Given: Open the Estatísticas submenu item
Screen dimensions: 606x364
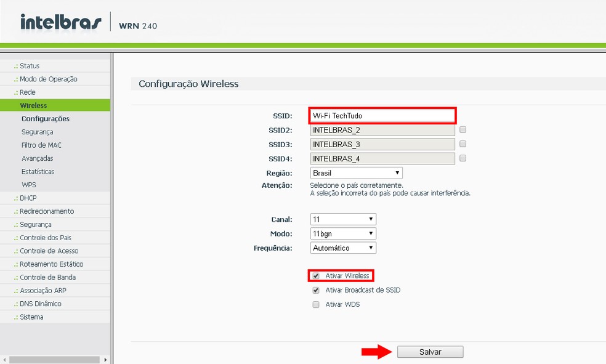Looking at the screenshot, I should tap(38, 171).
